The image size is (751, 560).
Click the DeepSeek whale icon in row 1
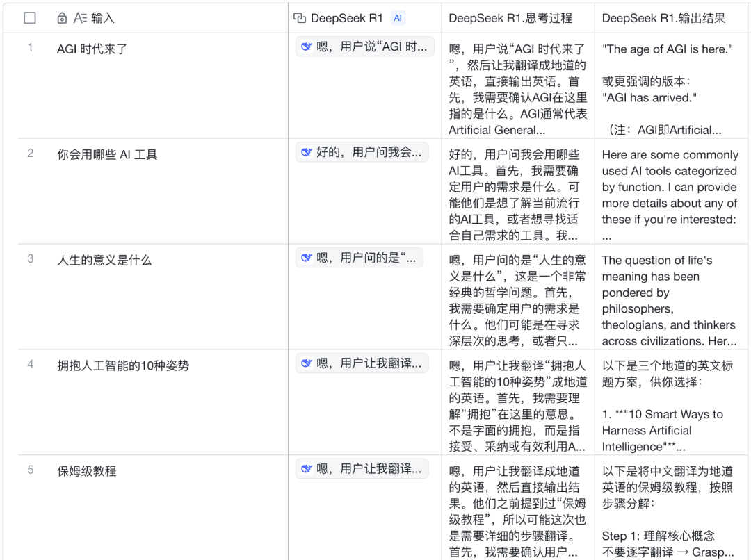coord(306,47)
